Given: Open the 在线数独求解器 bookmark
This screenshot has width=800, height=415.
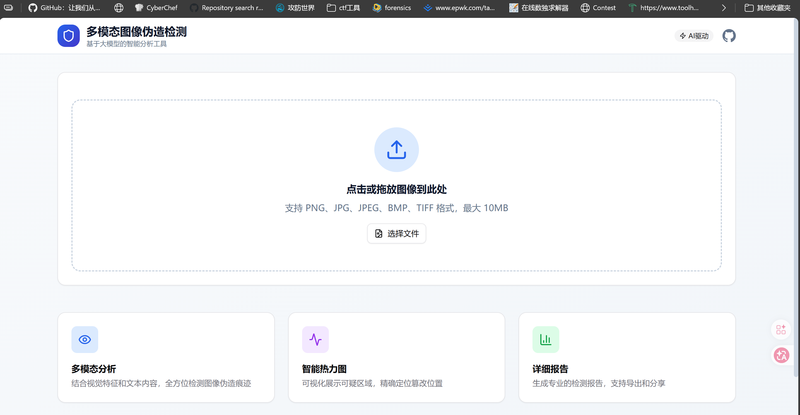Looking at the screenshot, I should click(538, 7).
